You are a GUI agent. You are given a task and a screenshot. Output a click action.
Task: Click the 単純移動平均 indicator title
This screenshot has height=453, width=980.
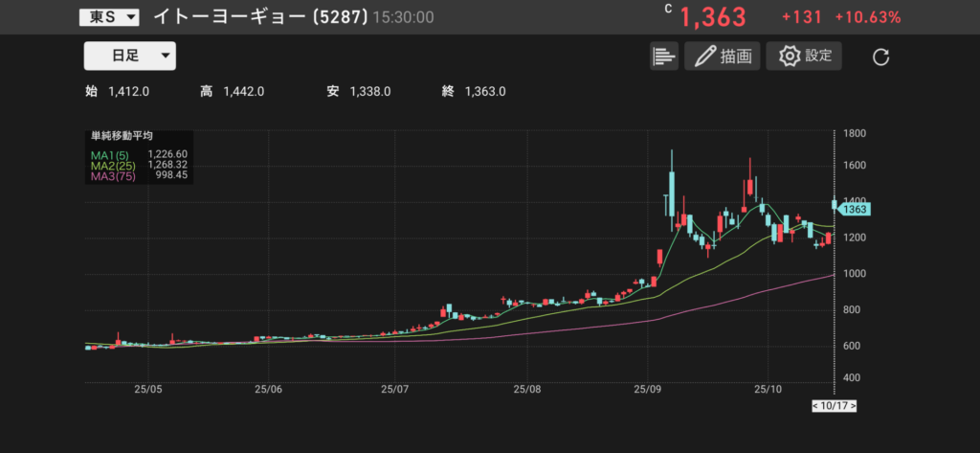point(122,138)
